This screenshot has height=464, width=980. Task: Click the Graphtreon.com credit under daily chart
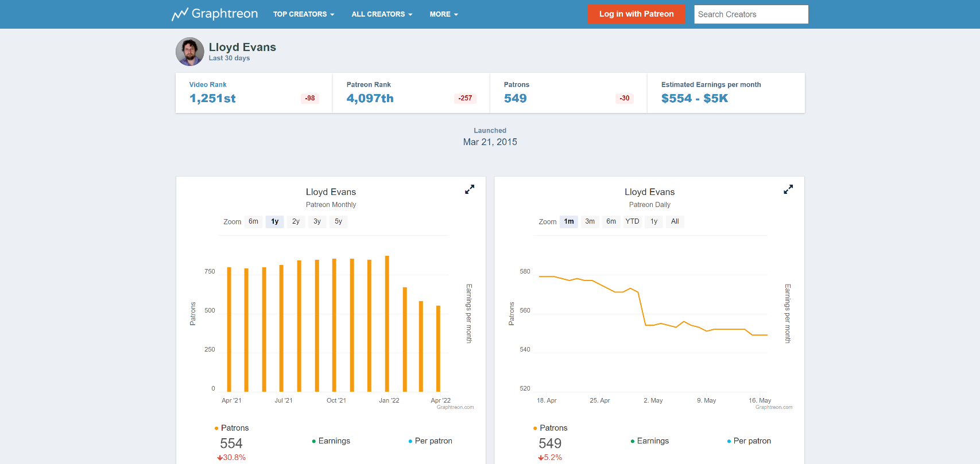pyautogui.click(x=774, y=407)
